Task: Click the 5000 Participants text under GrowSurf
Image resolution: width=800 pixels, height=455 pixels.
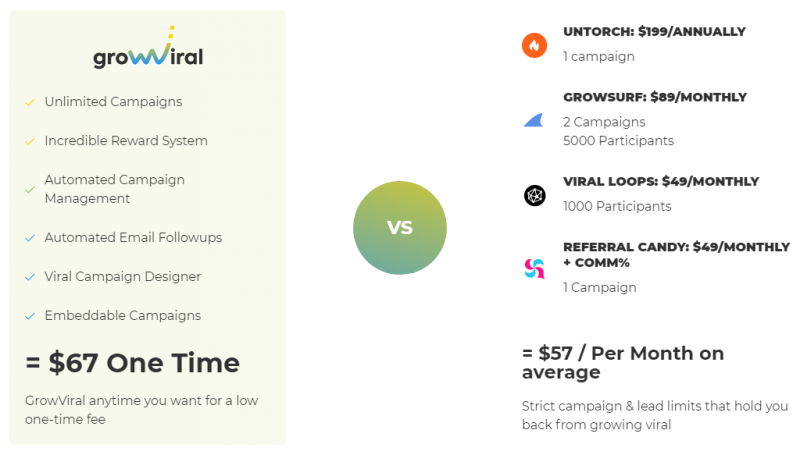Action: click(x=618, y=141)
